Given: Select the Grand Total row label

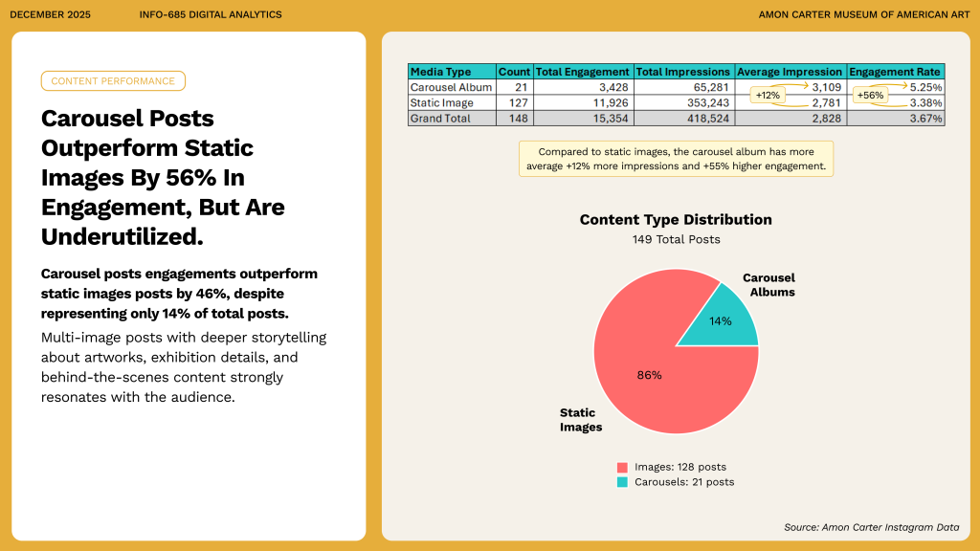Looking at the screenshot, I should coord(444,118).
